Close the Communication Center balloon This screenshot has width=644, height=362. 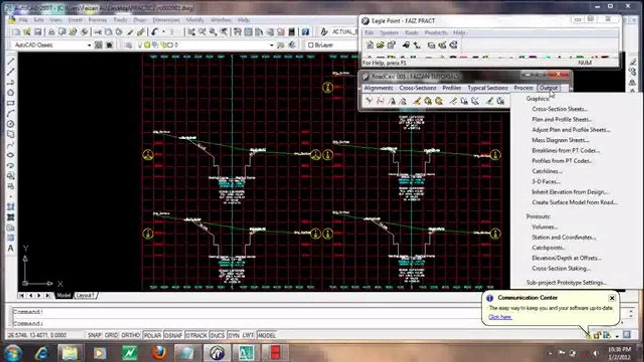point(612,298)
